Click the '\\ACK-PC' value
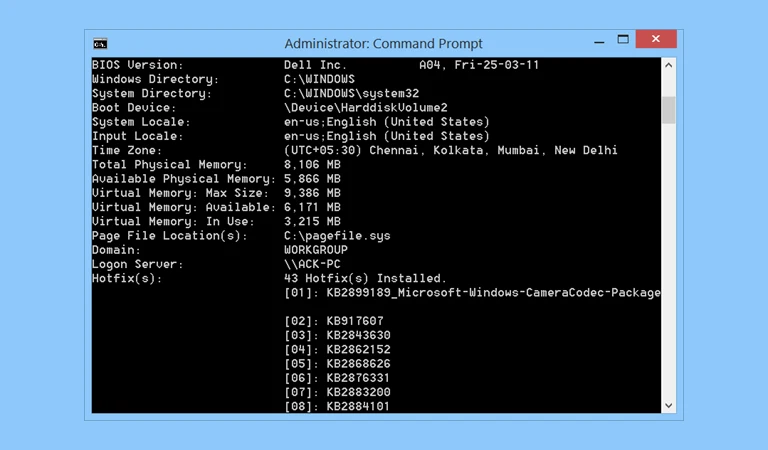The image size is (768, 450). click(312, 264)
